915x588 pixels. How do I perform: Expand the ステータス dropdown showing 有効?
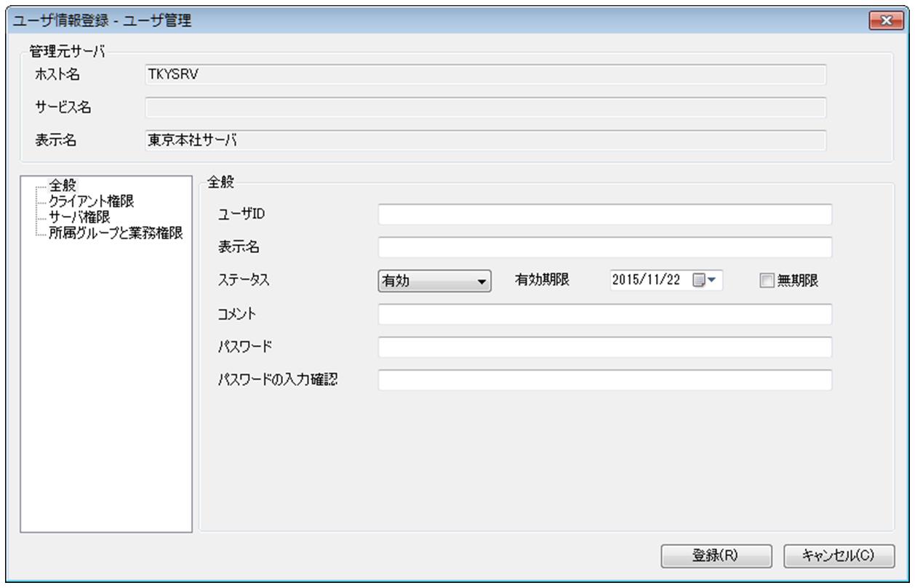(x=435, y=281)
